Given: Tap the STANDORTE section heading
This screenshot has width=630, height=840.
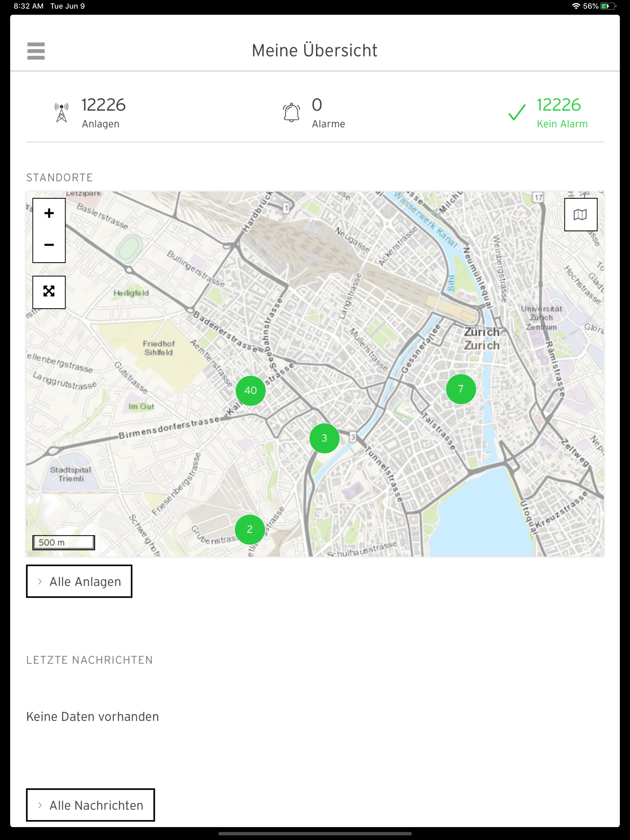Looking at the screenshot, I should [59, 178].
